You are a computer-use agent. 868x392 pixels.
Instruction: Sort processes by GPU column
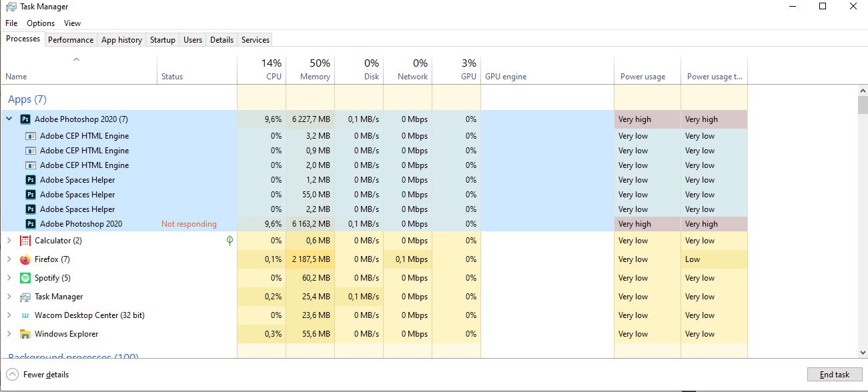[x=456, y=70]
